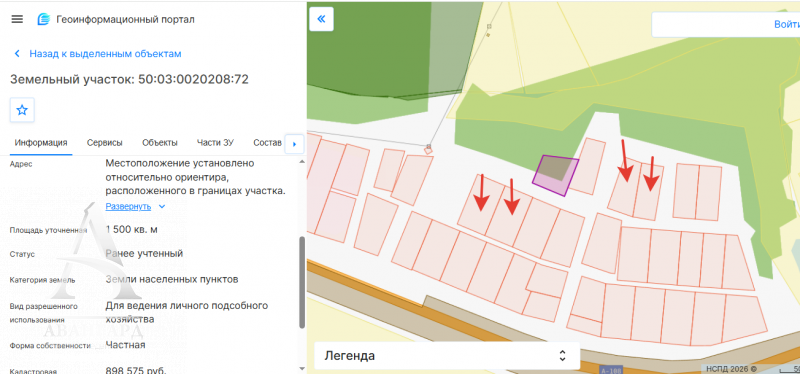This screenshot has height=374, width=800.
Task: Select the Состав tab
Action: coord(267,142)
